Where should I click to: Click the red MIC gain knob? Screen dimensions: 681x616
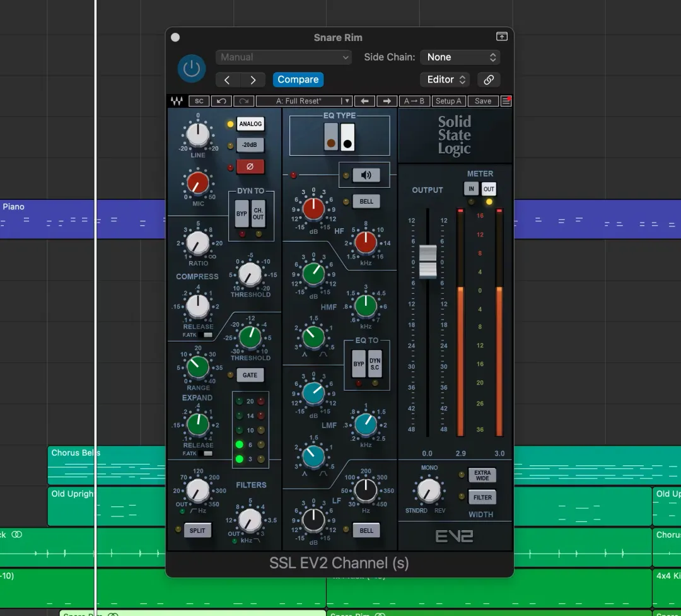[x=197, y=183]
